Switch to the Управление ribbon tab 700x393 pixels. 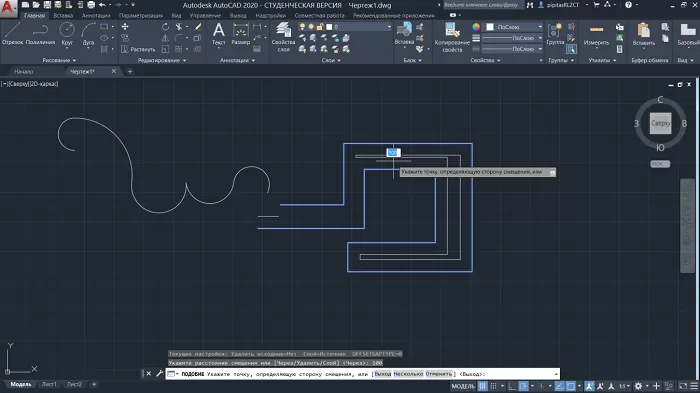(205, 15)
